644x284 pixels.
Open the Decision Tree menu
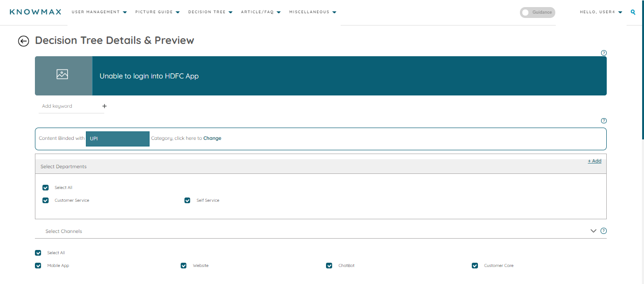pos(210,12)
